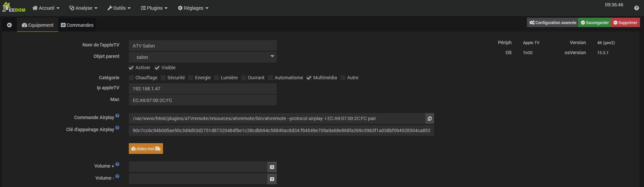Open Configuration avancée
The image size is (644, 187).
[553, 23]
